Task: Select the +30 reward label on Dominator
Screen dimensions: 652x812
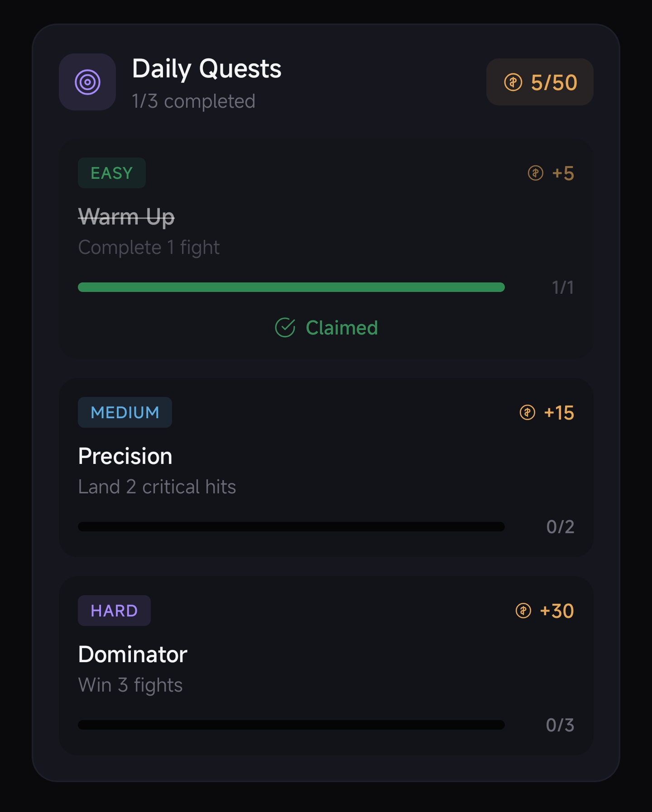Action: click(557, 611)
